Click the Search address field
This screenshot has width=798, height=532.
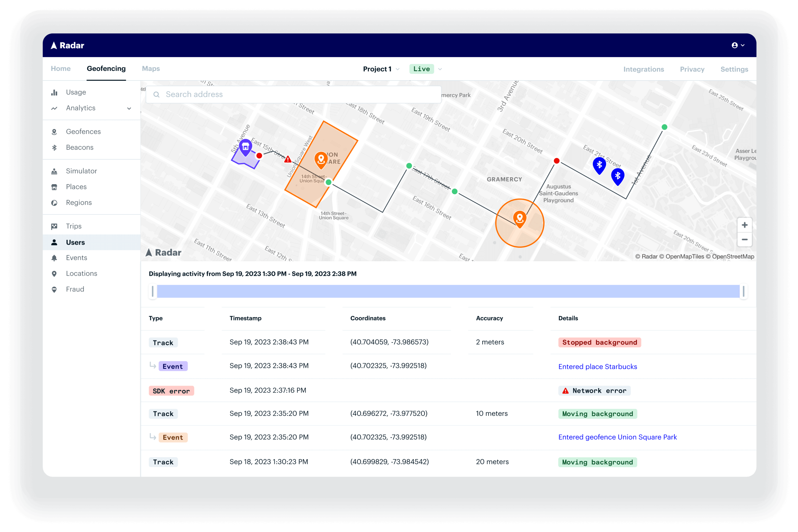pyautogui.click(x=294, y=94)
